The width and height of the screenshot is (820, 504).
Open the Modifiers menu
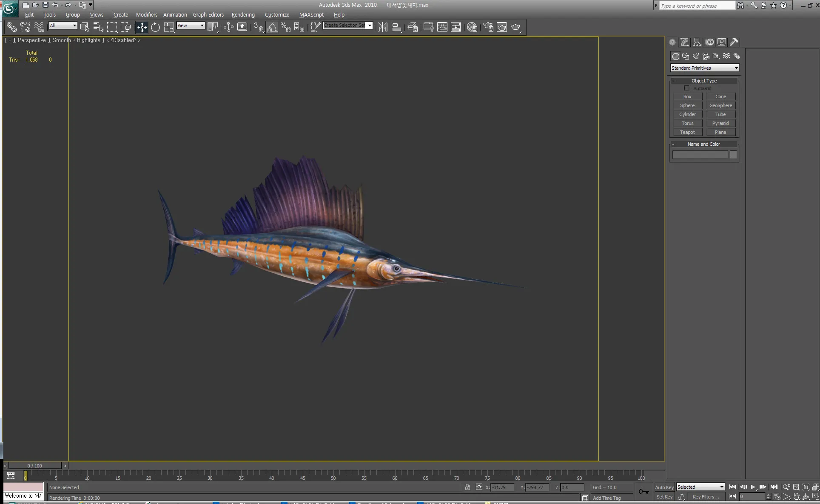pos(146,14)
